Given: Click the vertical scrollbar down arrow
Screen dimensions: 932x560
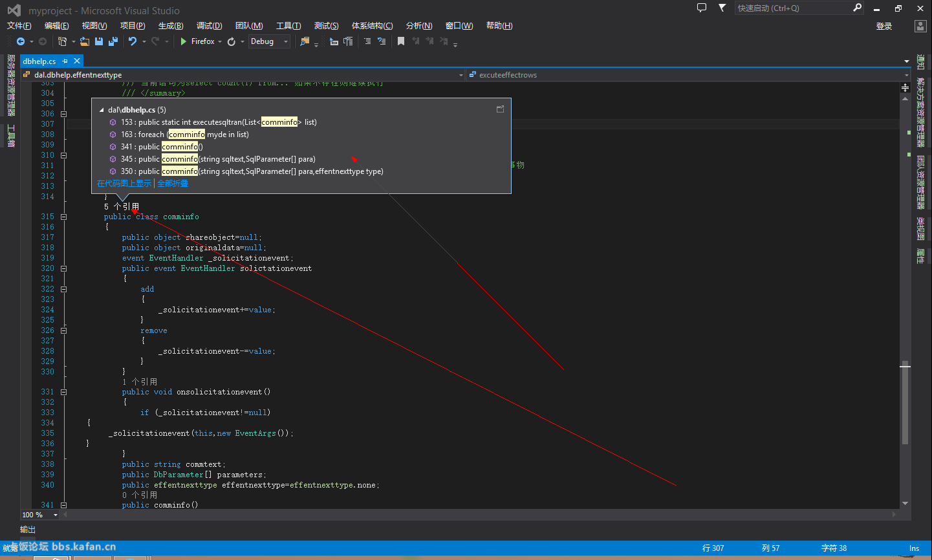Looking at the screenshot, I should (905, 504).
